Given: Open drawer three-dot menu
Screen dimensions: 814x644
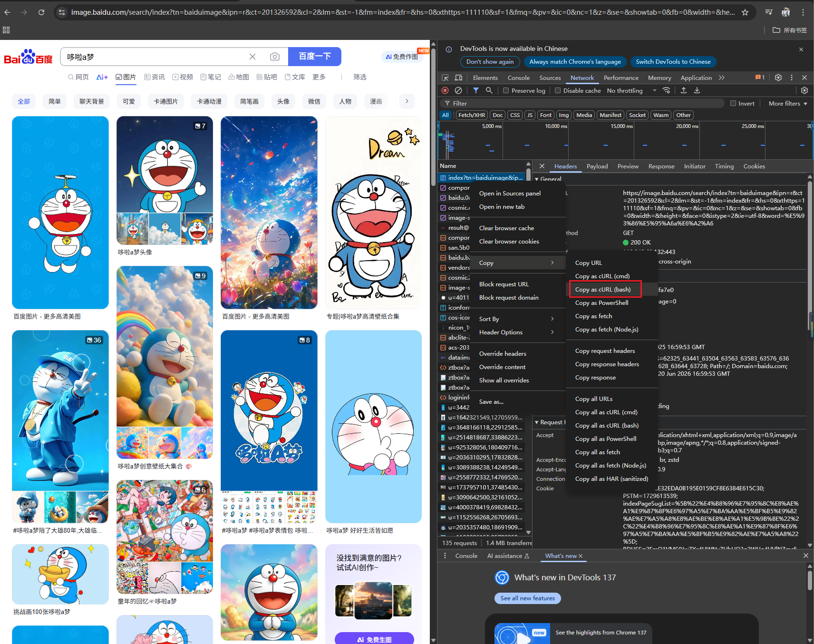Looking at the screenshot, I should [x=445, y=556].
